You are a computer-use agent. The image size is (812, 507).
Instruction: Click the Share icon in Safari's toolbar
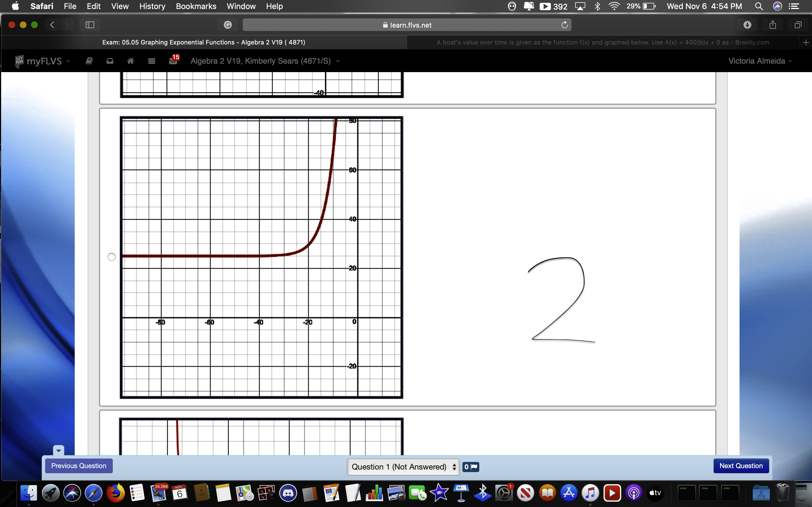click(x=773, y=25)
